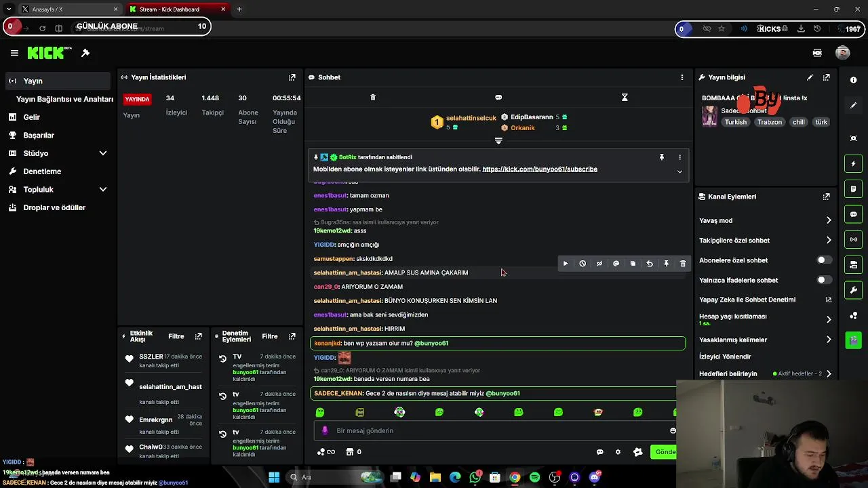
Task: Click the Windows taskbar search box
Action: click(335, 477)
